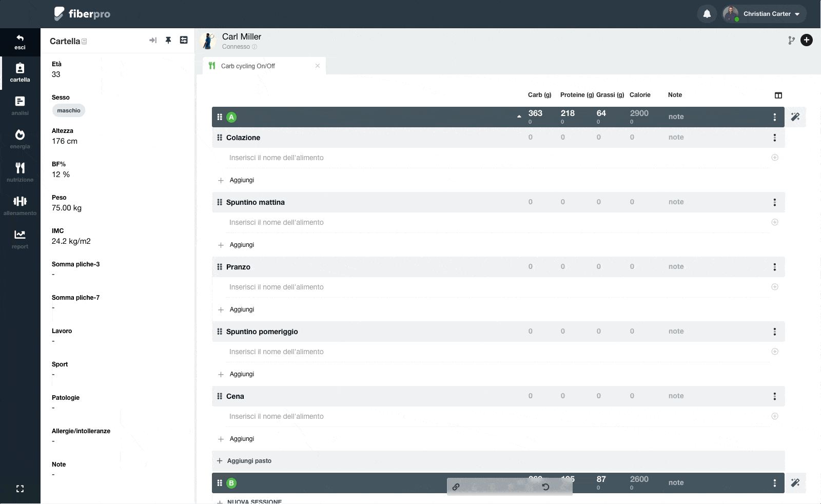This screenshot has height=504, width=821.
Task: Open the analisi section in sidebar
Action: 20,105
